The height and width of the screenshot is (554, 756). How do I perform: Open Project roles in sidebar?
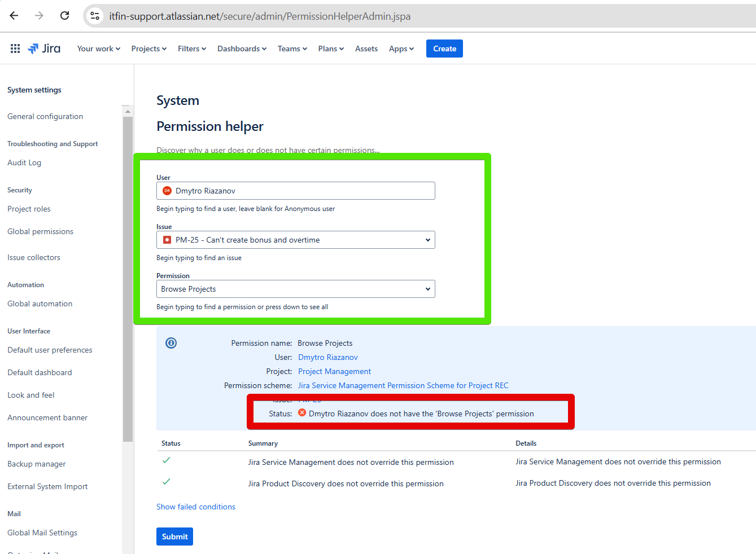(29, 209)
